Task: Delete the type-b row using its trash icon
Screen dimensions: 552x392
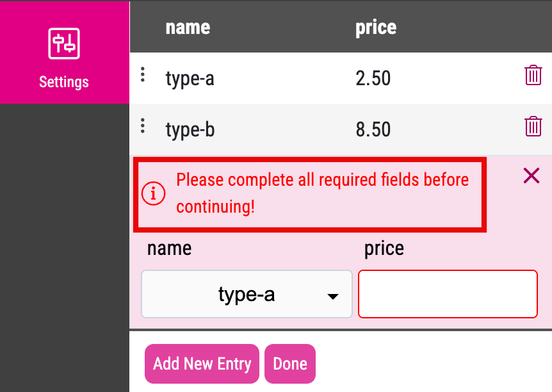Action: (x=533, y=126)
